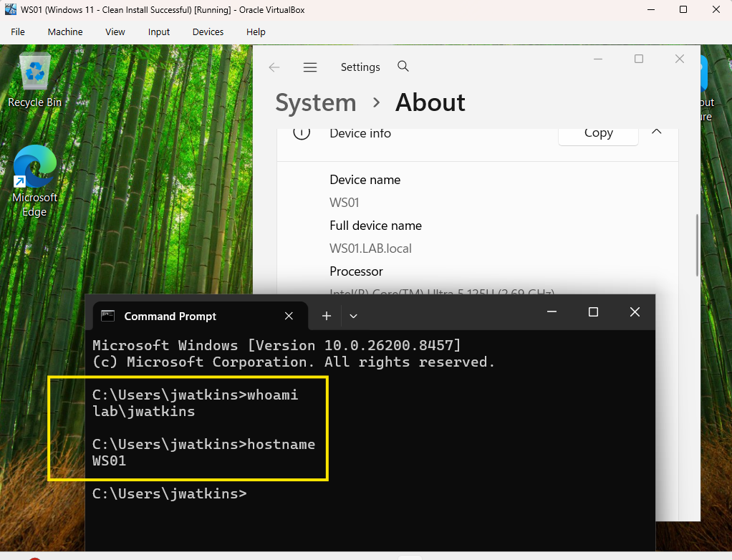Click the Command Prompt tab icon
This screenshot has height=560, width=732.
pos(108,316)
